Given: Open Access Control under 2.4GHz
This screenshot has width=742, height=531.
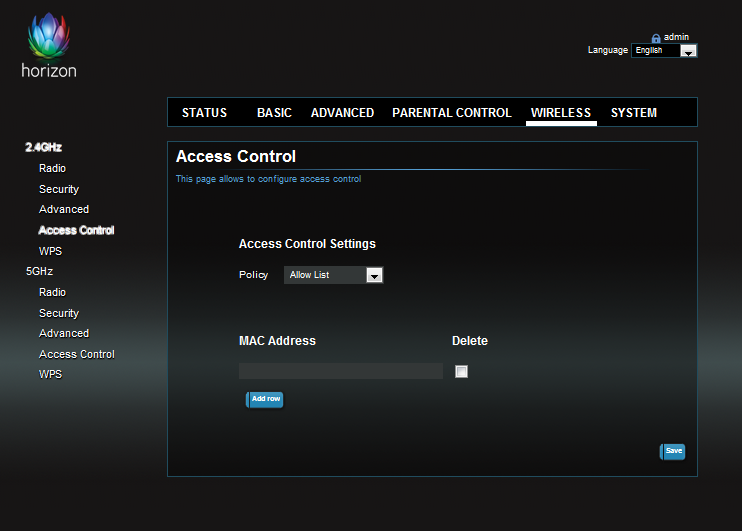Looking at the screenshot, I should click(x=76, y=230).
